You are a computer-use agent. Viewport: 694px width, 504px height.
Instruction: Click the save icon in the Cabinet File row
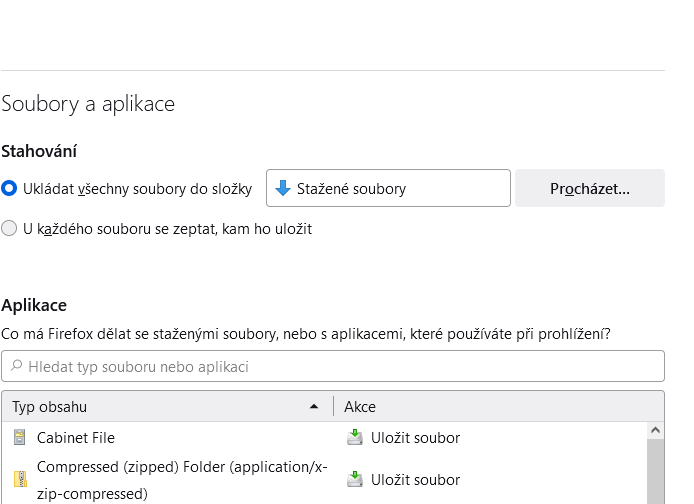354,437
